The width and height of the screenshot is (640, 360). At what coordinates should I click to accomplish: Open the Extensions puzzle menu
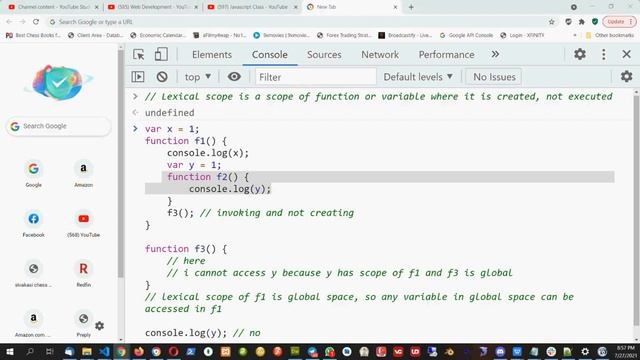(582, 22)
